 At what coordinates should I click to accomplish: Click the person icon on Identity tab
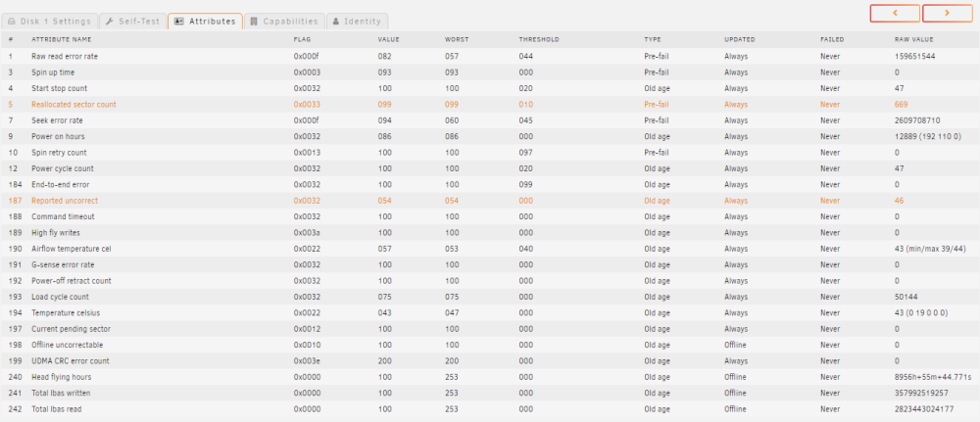pyautogui.click(x=335, y=22)
